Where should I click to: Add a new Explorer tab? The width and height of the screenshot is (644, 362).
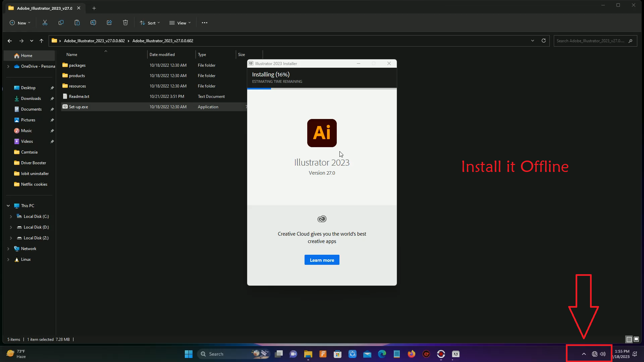coord(94,8)
